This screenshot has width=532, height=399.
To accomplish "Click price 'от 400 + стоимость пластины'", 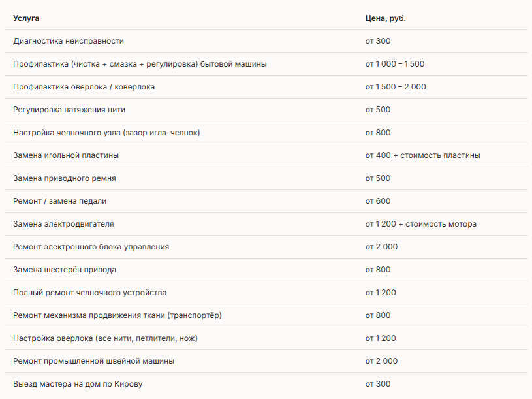I will coord(422,155).
